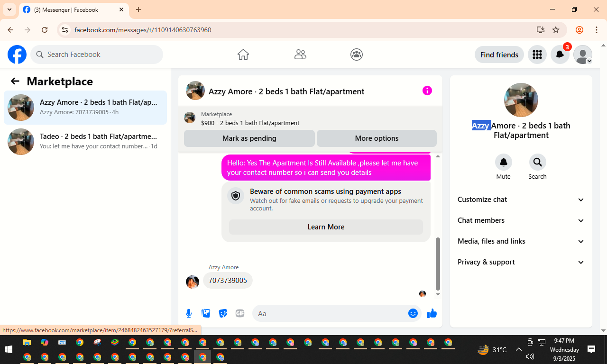Open the 31°C weather widget
The height and width of the screenshot is (364, 607).
(492, 350)
